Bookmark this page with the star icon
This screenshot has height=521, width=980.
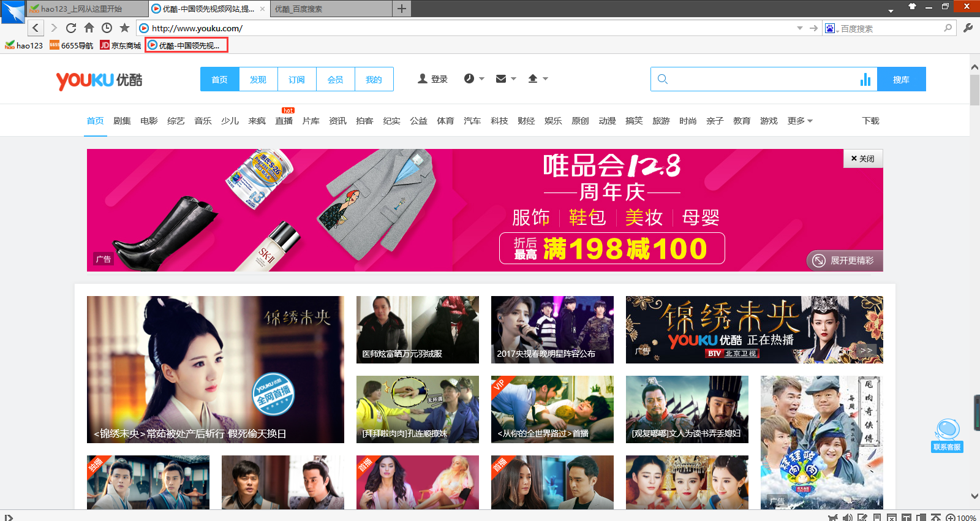pyautogui.click(x=124, y=28)
